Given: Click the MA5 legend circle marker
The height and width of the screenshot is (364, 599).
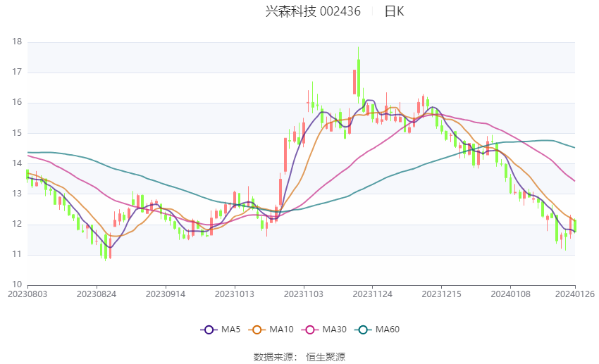Looking at the screenshot, I should click(208, 329).
